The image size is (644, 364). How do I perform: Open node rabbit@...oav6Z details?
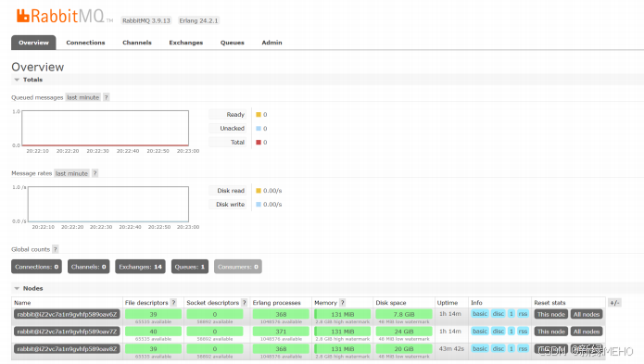(67, 314)
